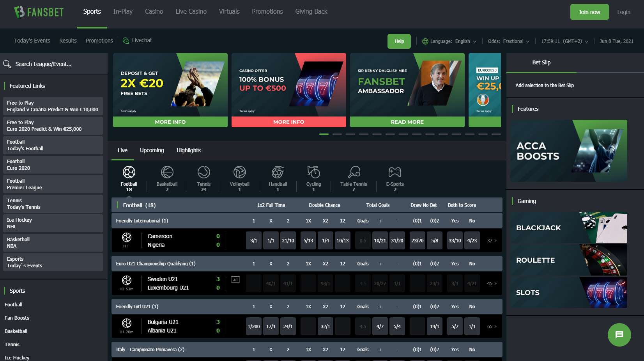This screenshot has width=644, height=361.
Task: Pick Cameroon win odds 3/1
Action: click(254, 241)
